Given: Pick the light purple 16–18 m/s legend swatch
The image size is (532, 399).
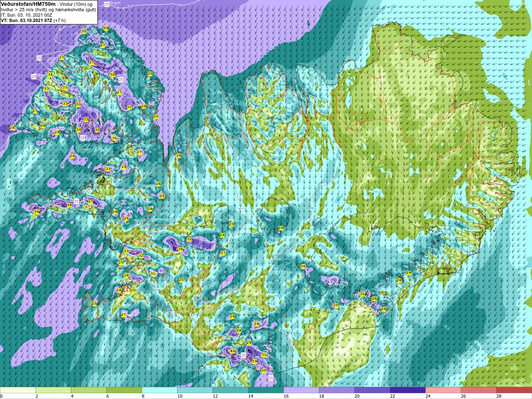Looking at the screenshot, I should click(301, 390).
